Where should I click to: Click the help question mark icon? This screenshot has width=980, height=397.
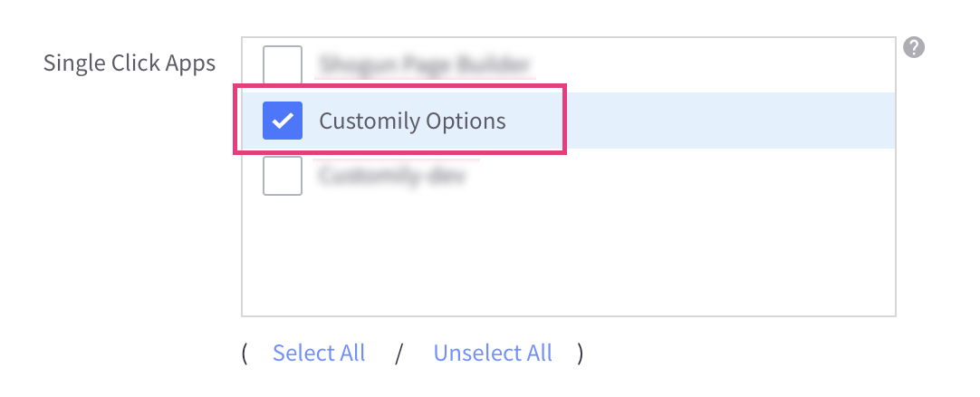tap(914, 48)
